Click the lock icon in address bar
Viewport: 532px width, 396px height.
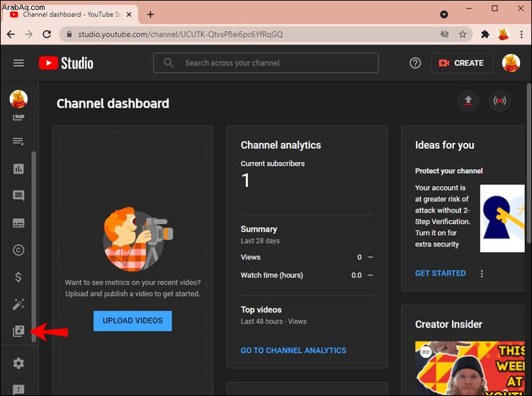click(x=69, y=34)
